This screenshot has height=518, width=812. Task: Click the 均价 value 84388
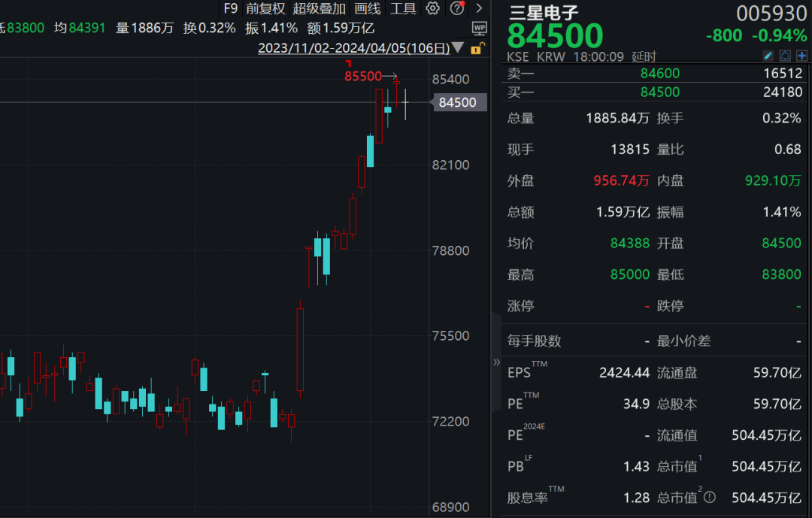pyautogui.click(x=630, y=244)
